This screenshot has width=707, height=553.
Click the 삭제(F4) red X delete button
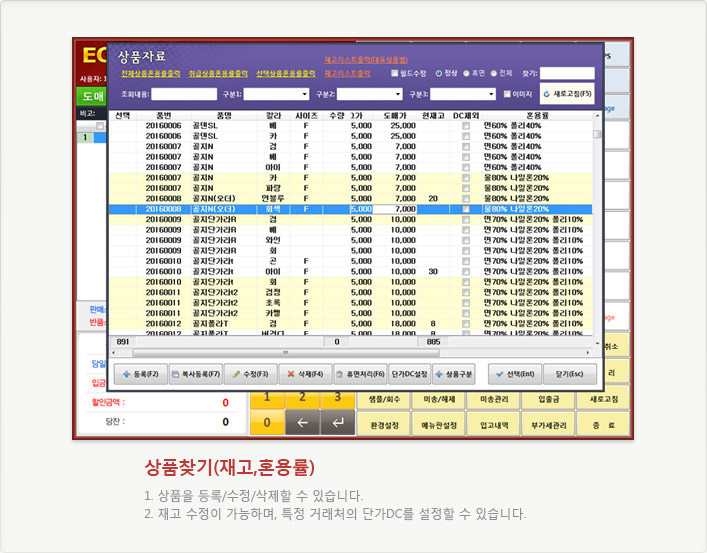(x=305, y=374)
